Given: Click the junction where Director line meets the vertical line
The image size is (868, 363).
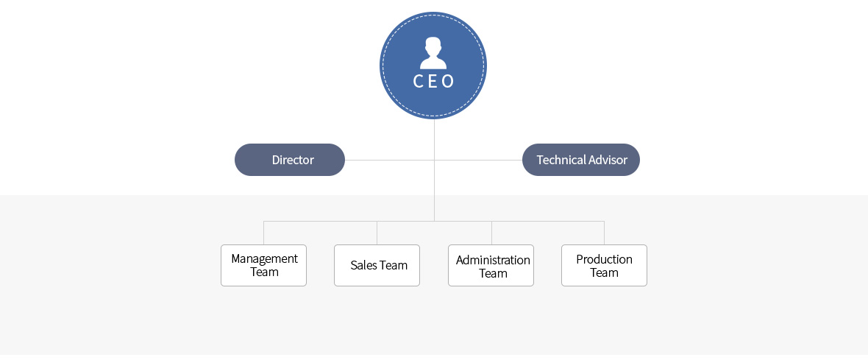Looking at the screenshot, I should coord(434,160).
